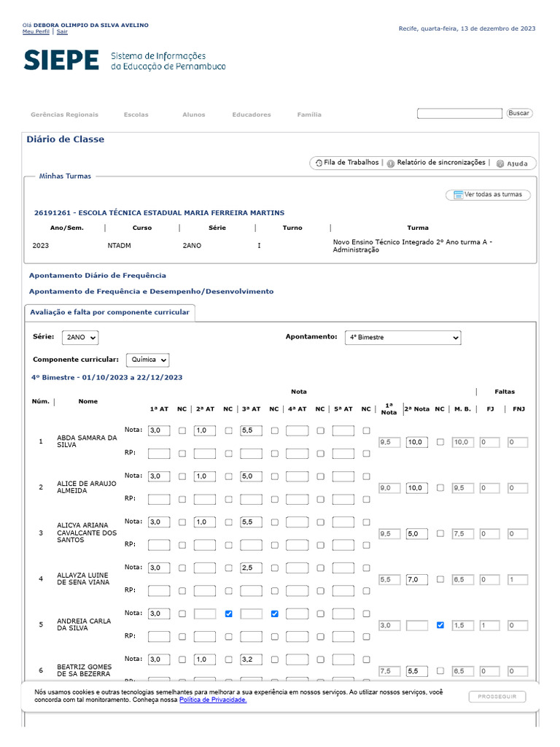Open the Educadores menu
This screenshot has height=747, width=560.
click(252, 115)
